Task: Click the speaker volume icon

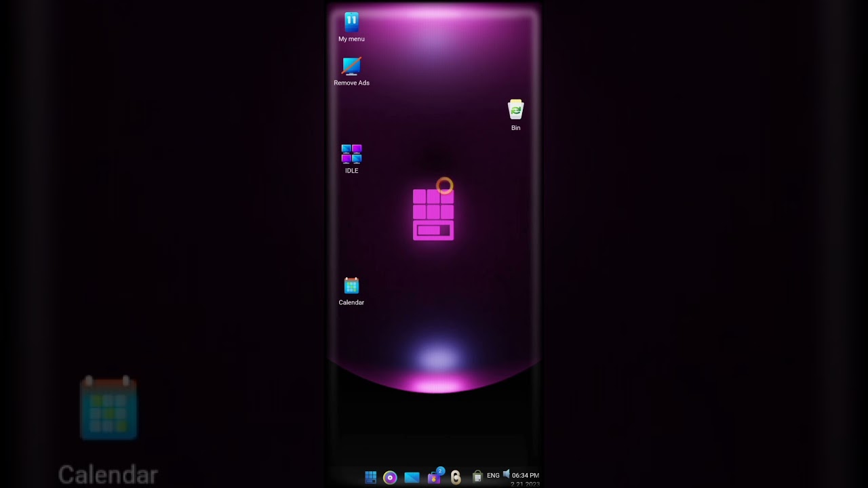Action: click(506, 474)
